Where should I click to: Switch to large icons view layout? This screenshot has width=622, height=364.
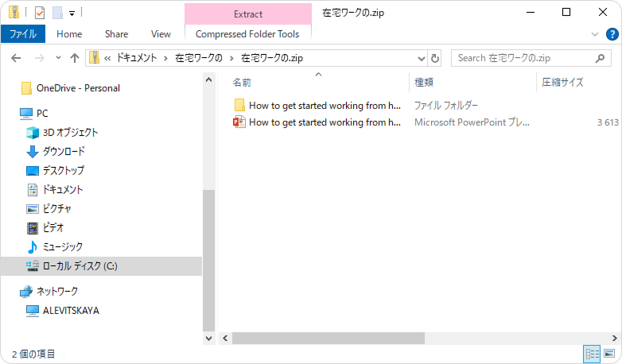(609, 354)
